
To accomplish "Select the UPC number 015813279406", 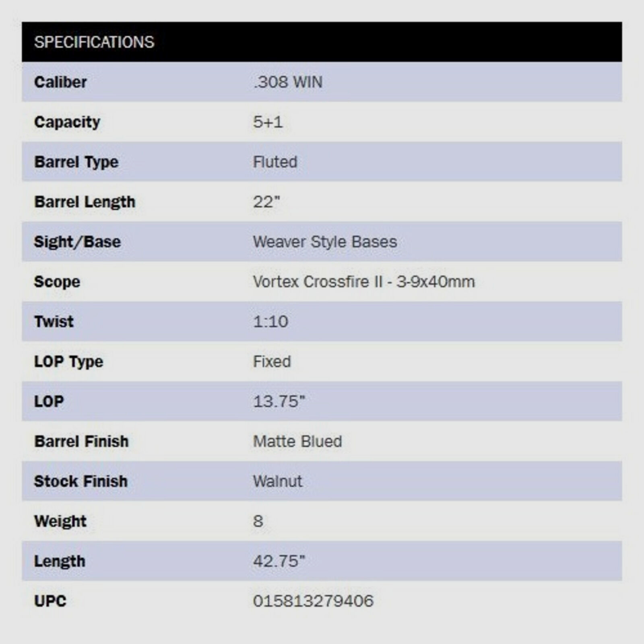I will (313, 601).
